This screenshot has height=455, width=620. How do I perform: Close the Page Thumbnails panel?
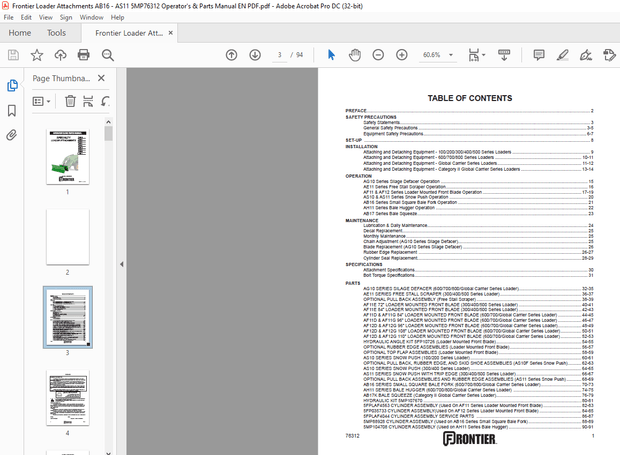pos(101,78)
